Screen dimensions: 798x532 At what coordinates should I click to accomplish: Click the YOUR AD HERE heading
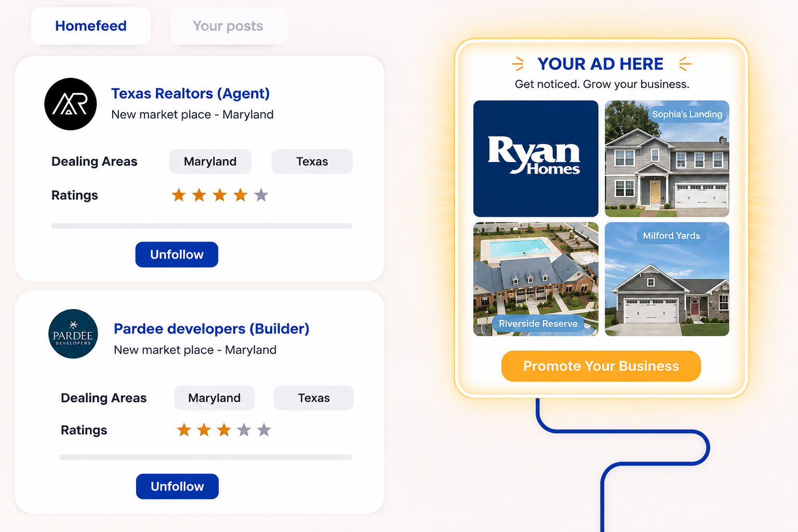(x=601, y=64)
